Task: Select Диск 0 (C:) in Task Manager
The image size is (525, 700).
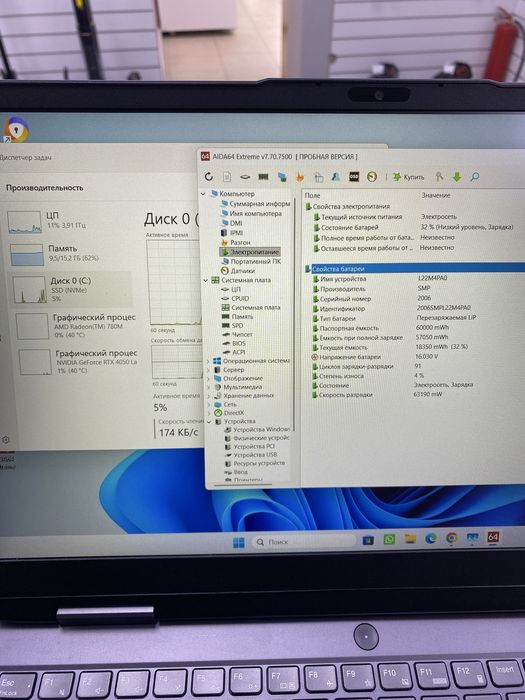Action: (x=71, y=288)
